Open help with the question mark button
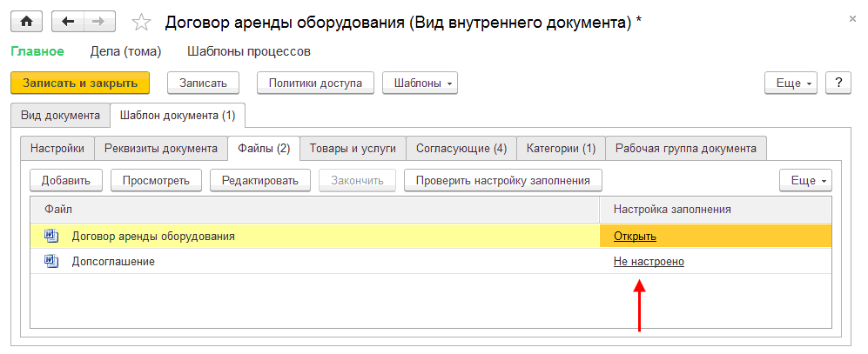The width and height of the screenshot is (868, 354). pyautogui.click(x=838, y=83)
